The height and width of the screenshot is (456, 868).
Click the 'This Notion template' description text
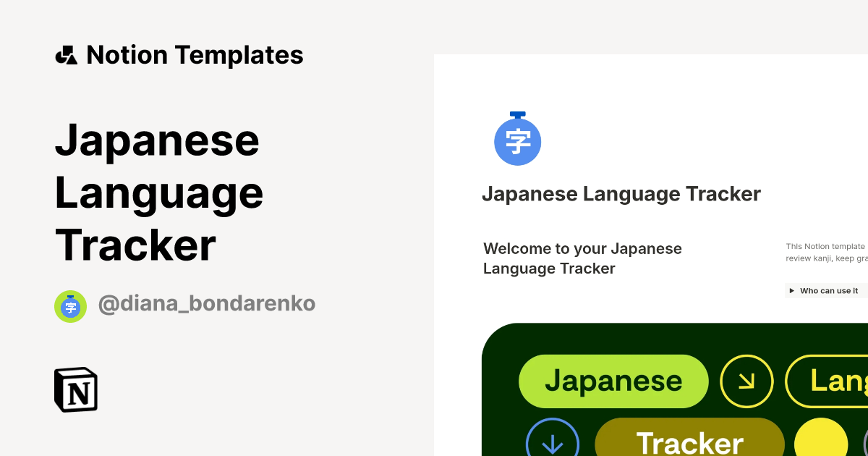click(x=825, y=247)
